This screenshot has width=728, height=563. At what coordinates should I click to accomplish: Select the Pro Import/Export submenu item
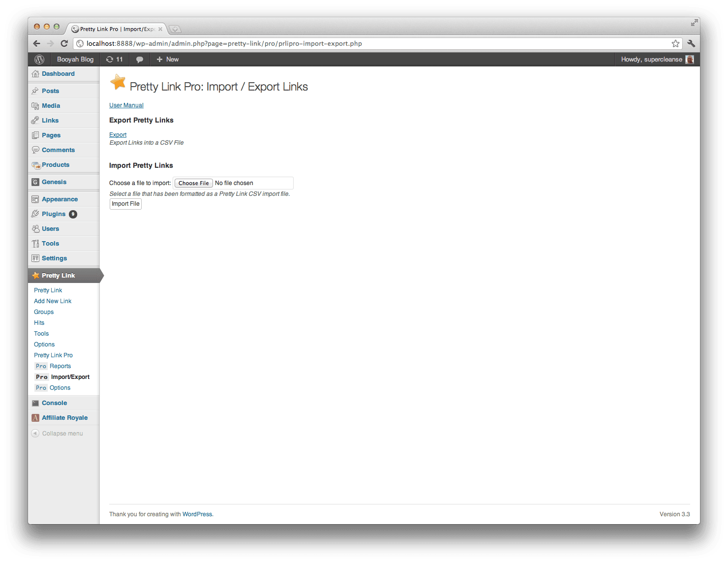coord(62,377)
